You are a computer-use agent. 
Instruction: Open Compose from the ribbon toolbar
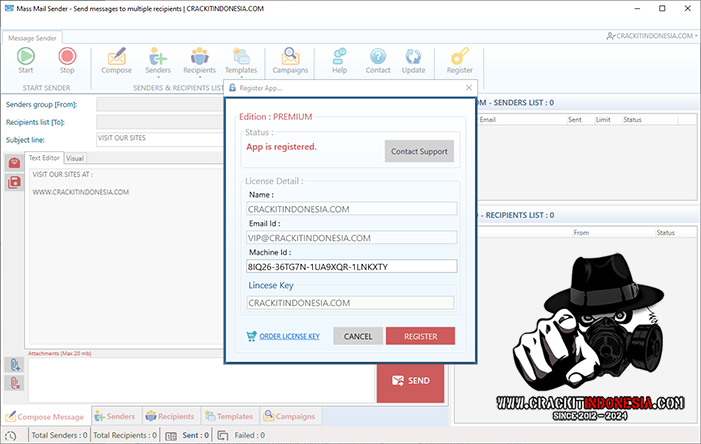[x=117, y=57]
